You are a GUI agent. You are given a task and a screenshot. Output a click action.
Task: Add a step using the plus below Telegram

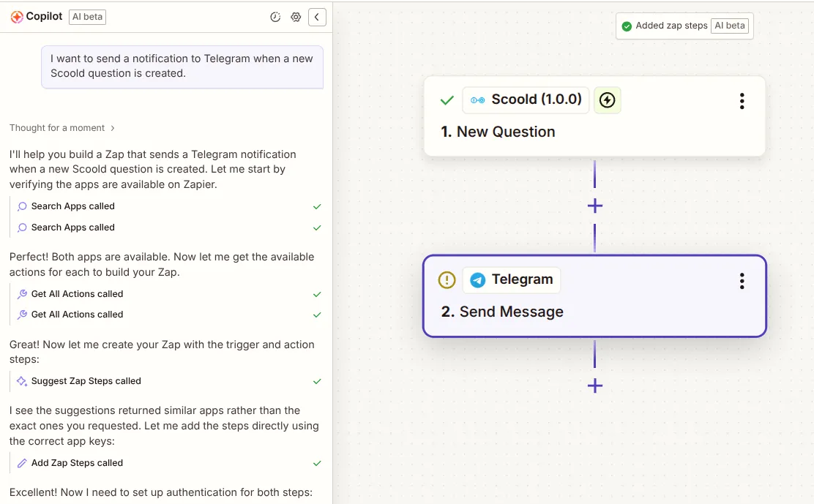(x=594, y=385)
